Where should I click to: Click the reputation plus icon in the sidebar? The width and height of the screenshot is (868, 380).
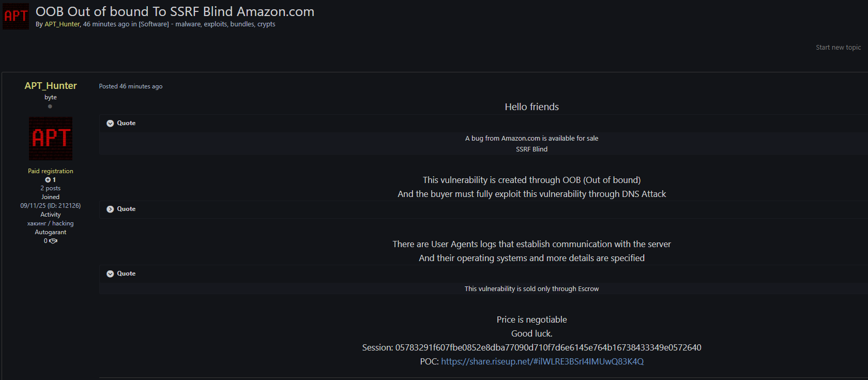tap(48, 180)
